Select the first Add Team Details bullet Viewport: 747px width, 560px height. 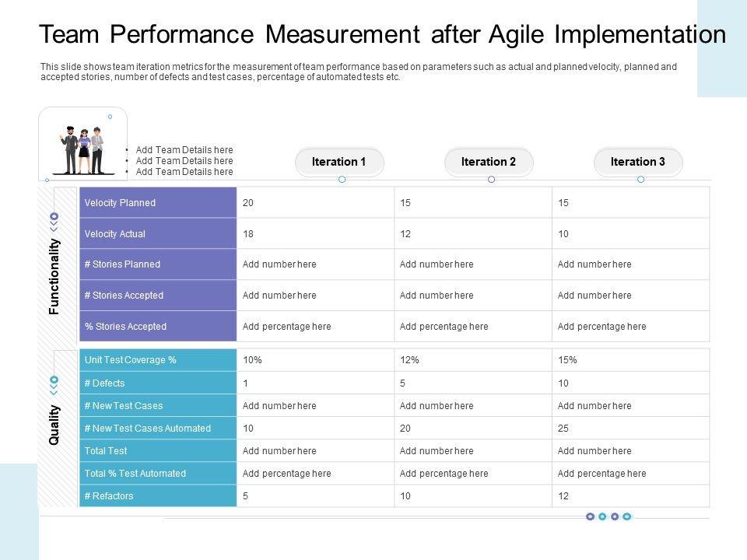(184, 150)
